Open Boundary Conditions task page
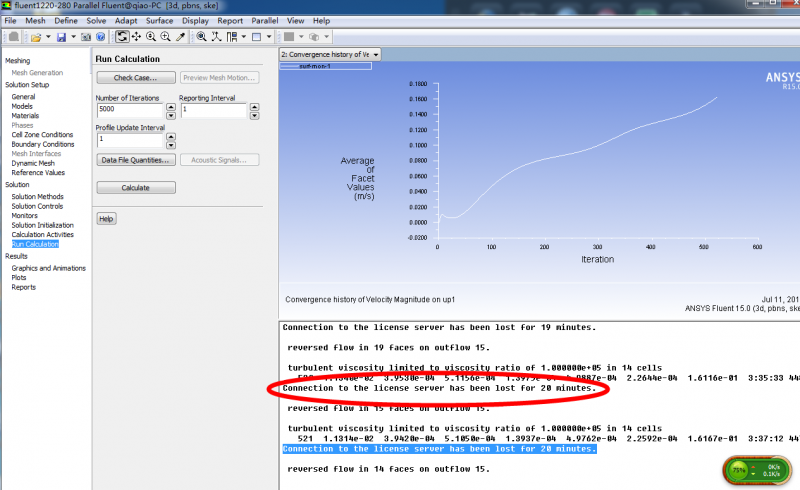This screenshot has height=490, width=800. (43, 144)
